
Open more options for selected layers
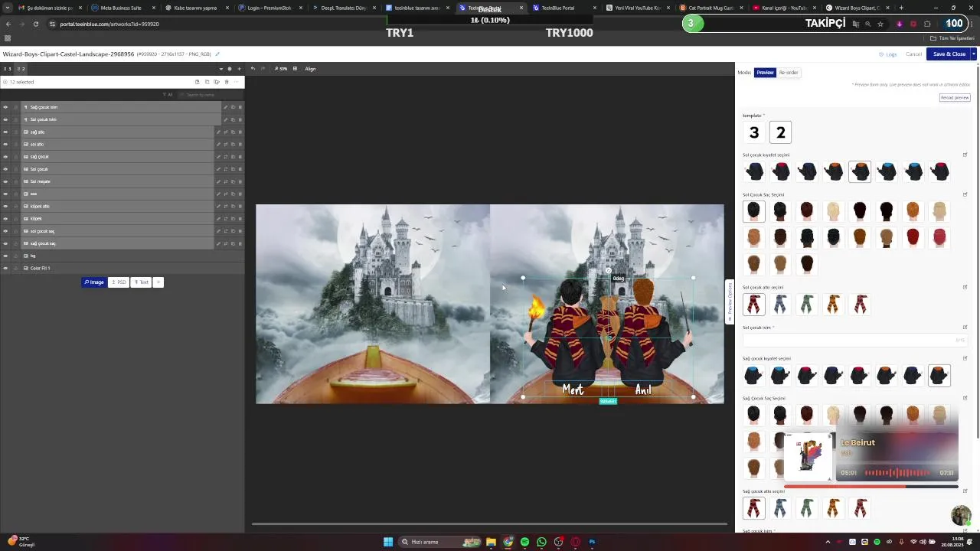point(236,82)
